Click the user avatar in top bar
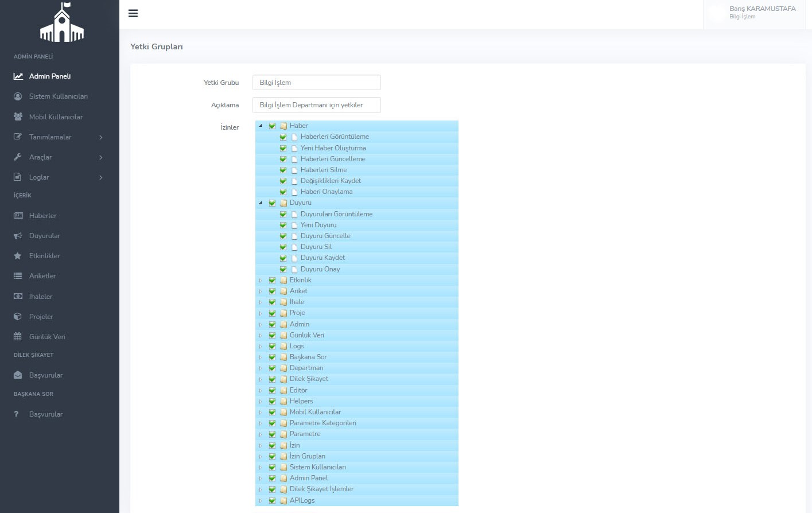The height and width of the screenshot is (513, 812). 716,13
